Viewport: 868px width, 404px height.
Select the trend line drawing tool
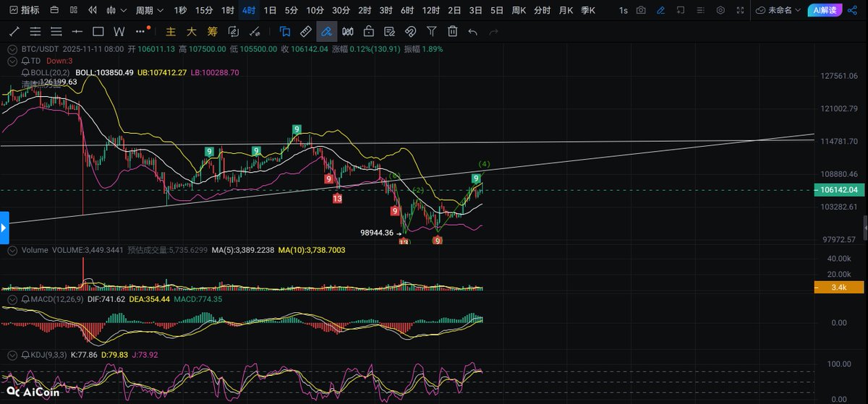15,31
